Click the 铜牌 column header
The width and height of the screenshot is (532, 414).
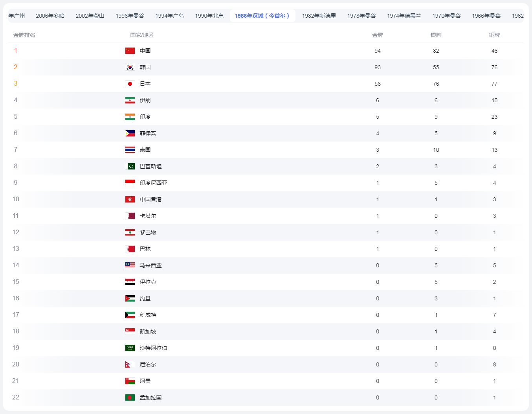494,35
